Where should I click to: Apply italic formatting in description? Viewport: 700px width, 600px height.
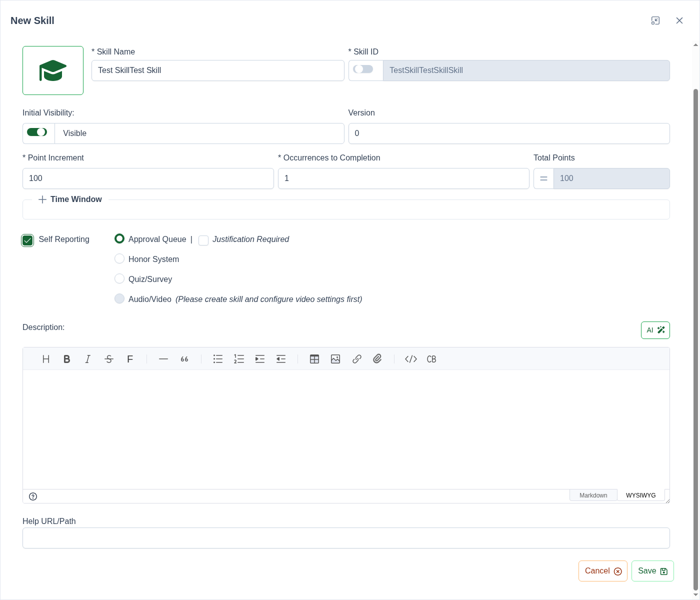coord(88,359)
